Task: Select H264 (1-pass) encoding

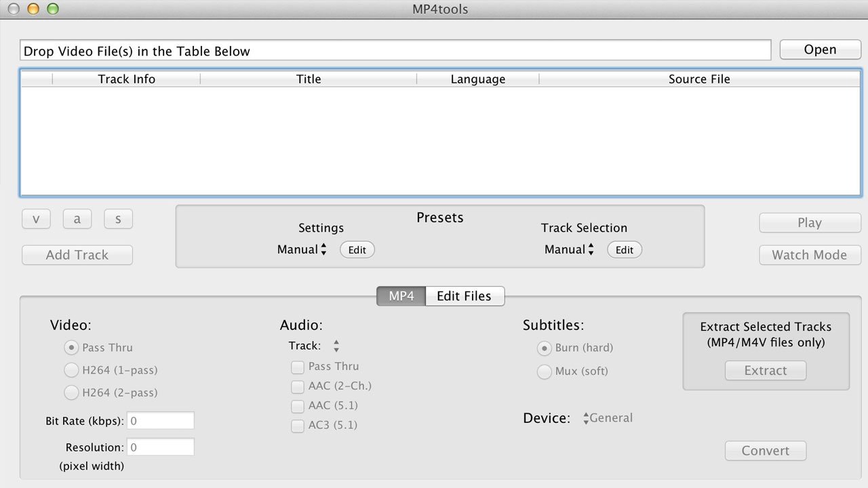Action: (x=71, y=370)
